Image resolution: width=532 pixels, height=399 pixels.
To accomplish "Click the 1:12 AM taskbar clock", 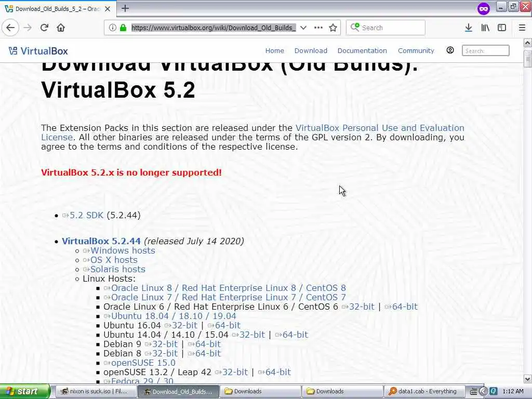I will [x=513, y=391].
